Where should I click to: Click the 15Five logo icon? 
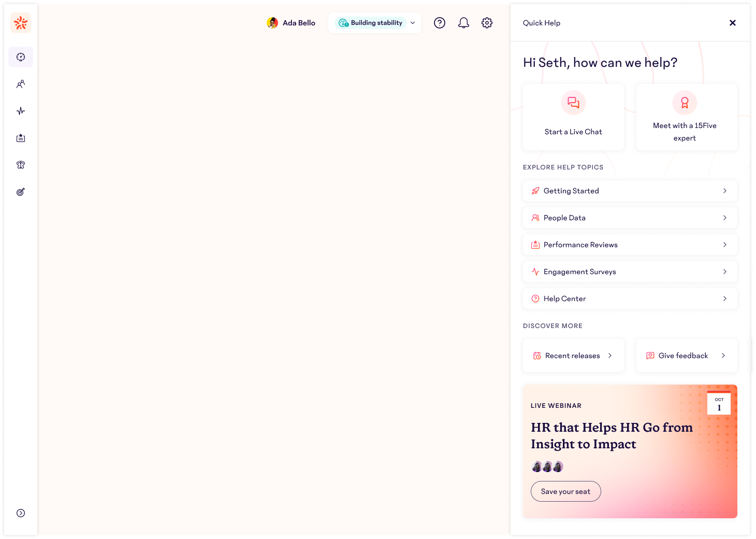coord(21,23)
